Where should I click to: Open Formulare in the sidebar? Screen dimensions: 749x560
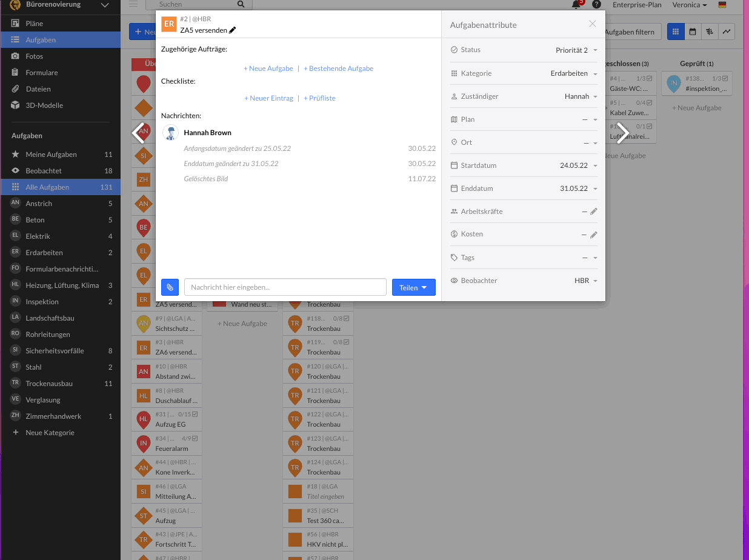pyautogui.click(x=61, y=73)
